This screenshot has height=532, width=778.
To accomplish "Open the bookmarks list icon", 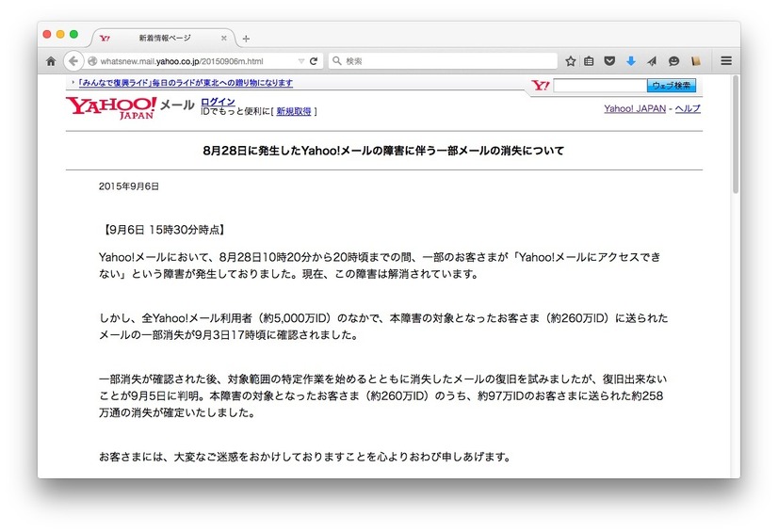I will click(589, 61).
